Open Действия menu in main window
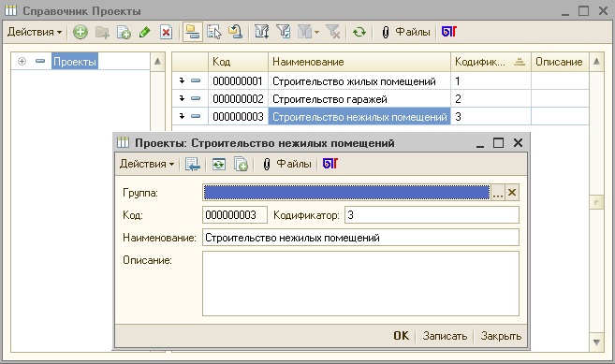Viewport: 615px width, 364px height. point(34,32)
